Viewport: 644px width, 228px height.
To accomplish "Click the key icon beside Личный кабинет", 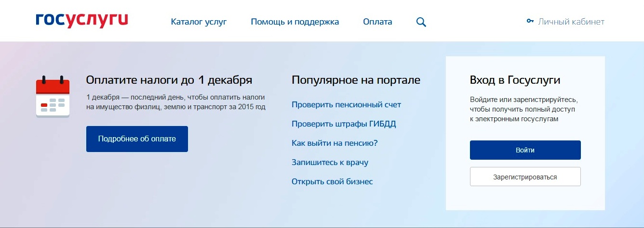I will click(x=530, y=21).
